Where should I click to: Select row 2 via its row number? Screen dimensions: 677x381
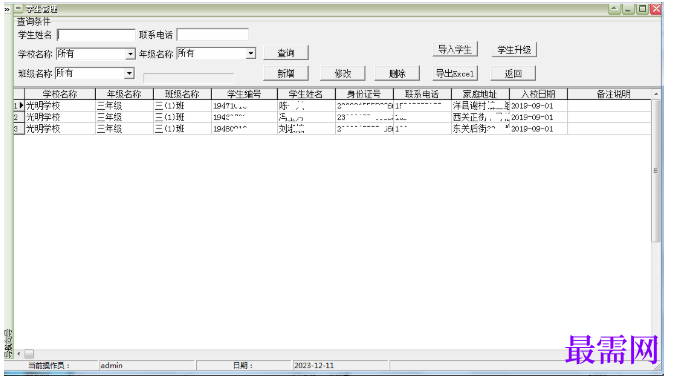tap(19, 117)
